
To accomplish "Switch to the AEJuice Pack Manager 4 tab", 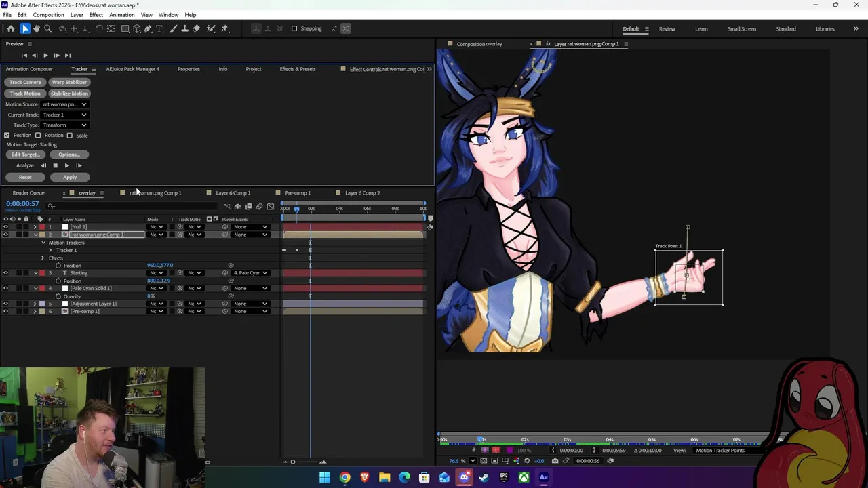I will 133,69.
